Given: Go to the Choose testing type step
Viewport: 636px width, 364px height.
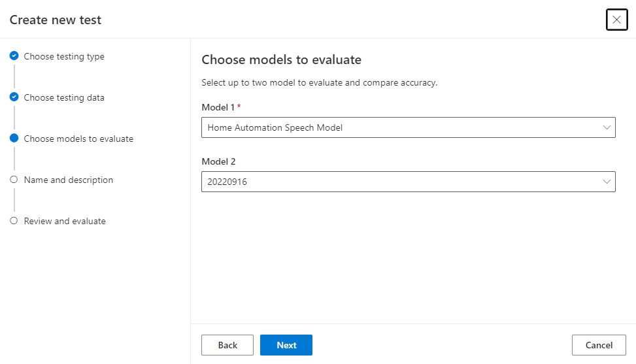Looking at the screenshot, I should 64,56.
